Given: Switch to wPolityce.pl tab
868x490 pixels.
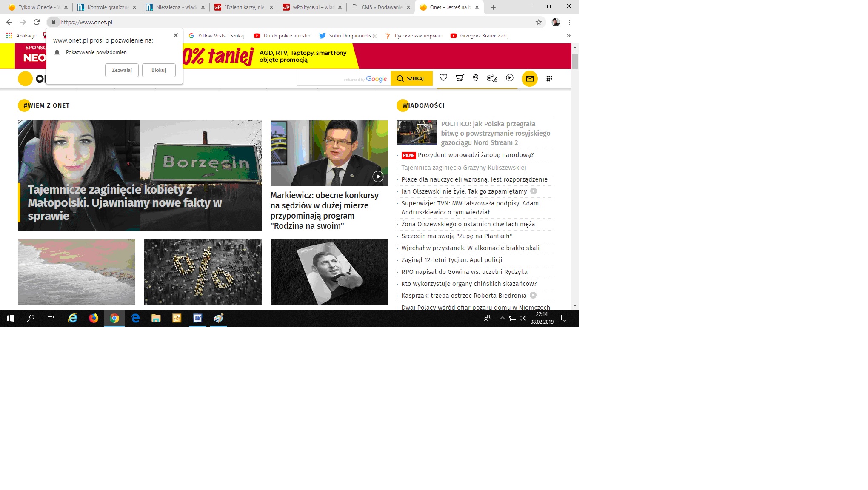Looking at the screenshot, I should (x=311, y=7).
